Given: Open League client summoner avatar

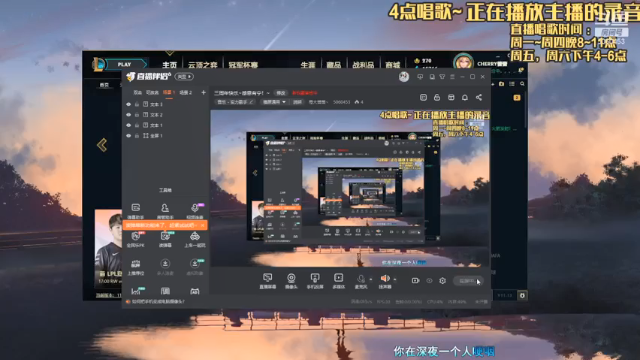Looking at the screenshot, I should [x=463, y=62].
